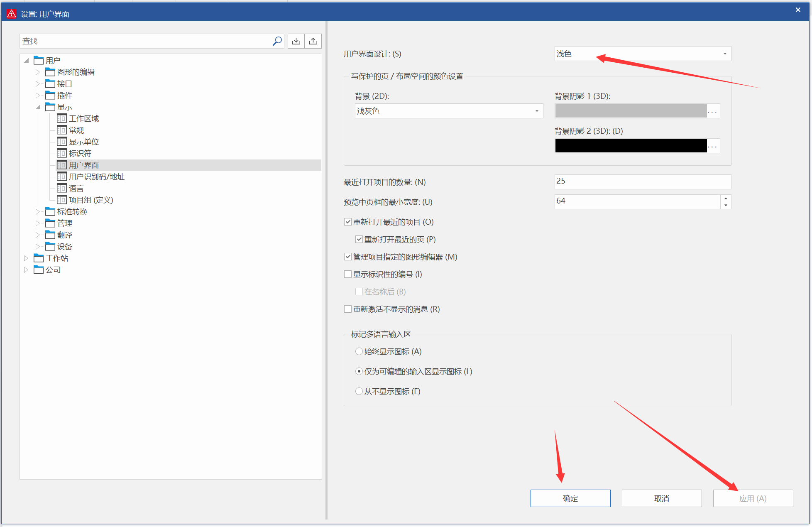Image resolution: width=812 pixels, height=527 pixels.
Task: Select 标识符 in the tree
Action: [x=80, y=154]
